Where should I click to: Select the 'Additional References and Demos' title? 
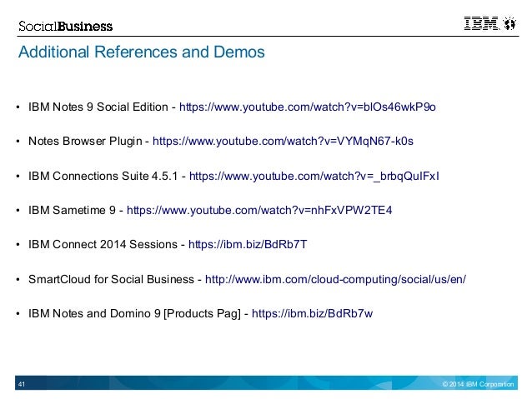142,52
